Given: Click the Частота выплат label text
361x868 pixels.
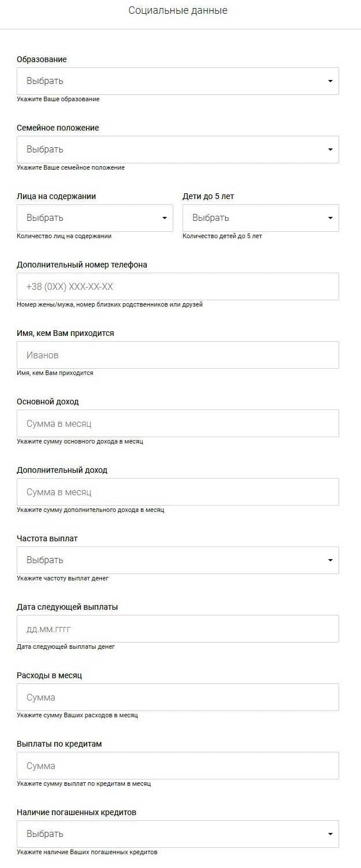Looking at the screenshot, I should pos(47,538).
